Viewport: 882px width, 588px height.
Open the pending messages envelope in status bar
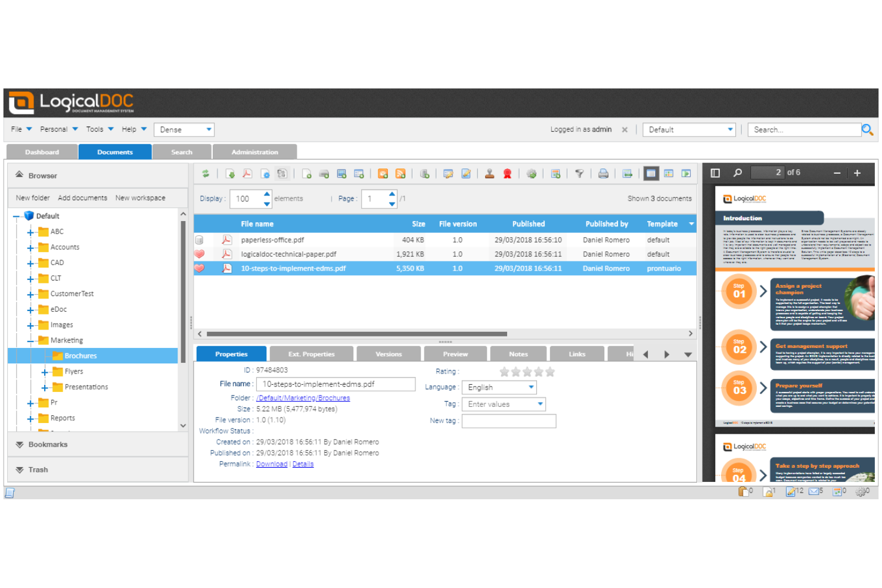tap(813, 491)
